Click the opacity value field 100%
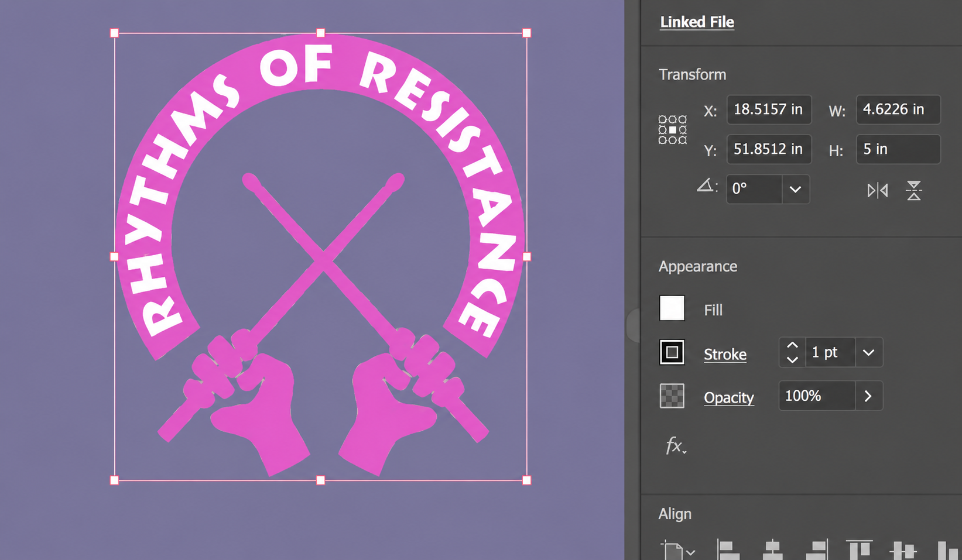The height and width of the screenshot is (560, 962). click(817, 396)
